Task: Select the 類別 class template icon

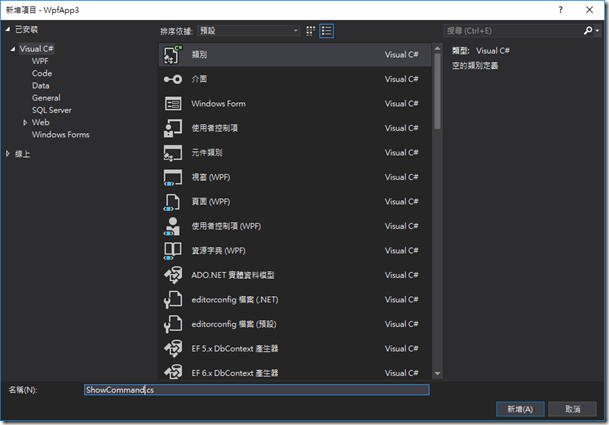Action: 172,54
